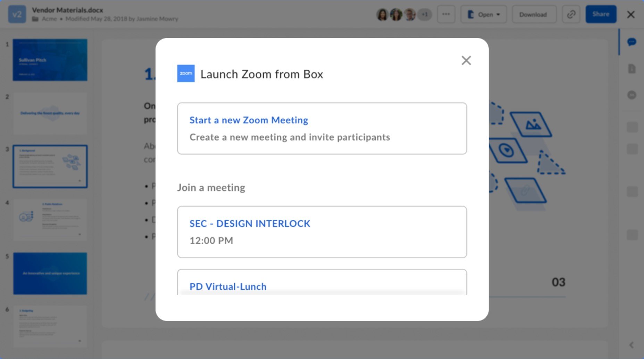Open file details icon in right sidebar

[x=632, y=69]
